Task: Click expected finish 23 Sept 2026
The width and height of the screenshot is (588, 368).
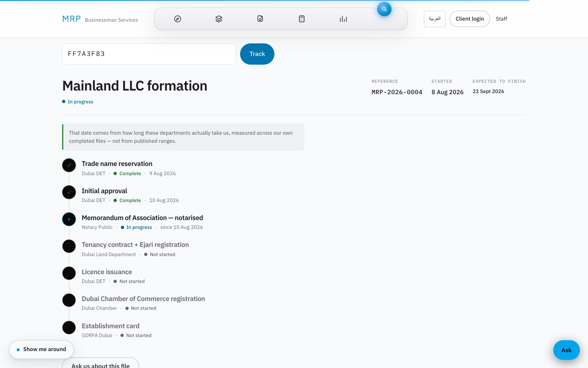Action: click(x=488, y=91)
